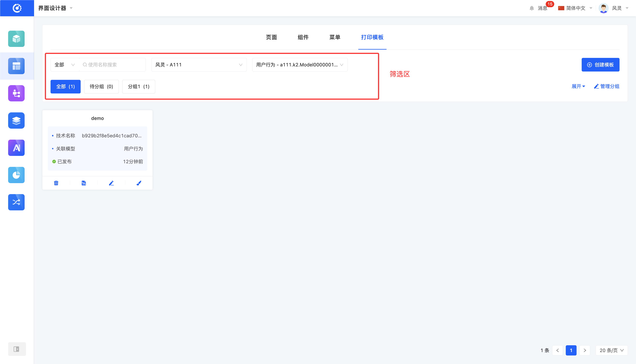636x364 pixels.
Task: Open the pie chart sidebar icon
Action: (x=16, y=175)
